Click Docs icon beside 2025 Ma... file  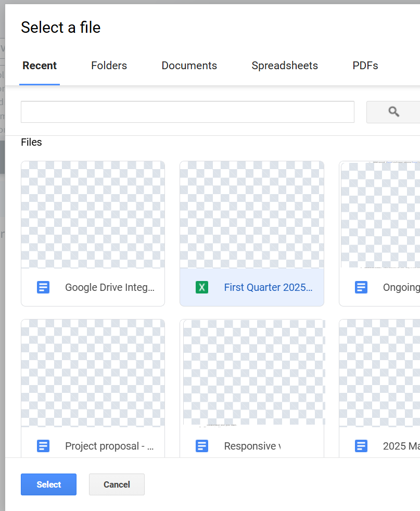(361, 446)
